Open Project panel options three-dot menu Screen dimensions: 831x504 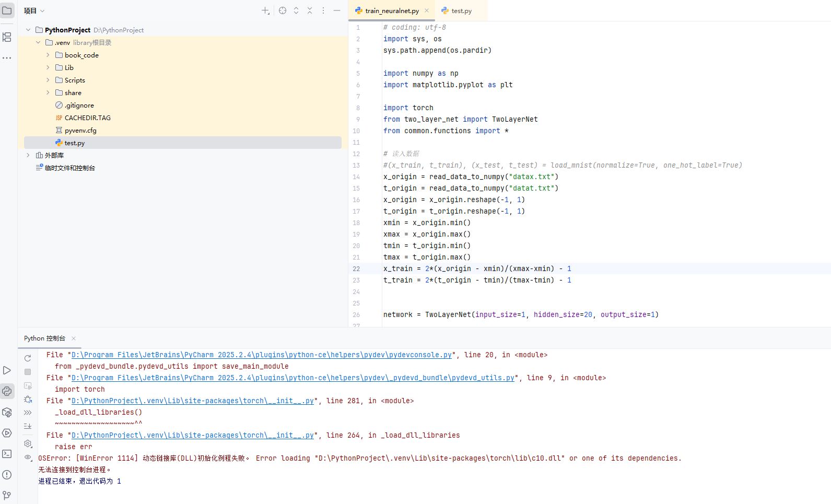coord(323,10)
